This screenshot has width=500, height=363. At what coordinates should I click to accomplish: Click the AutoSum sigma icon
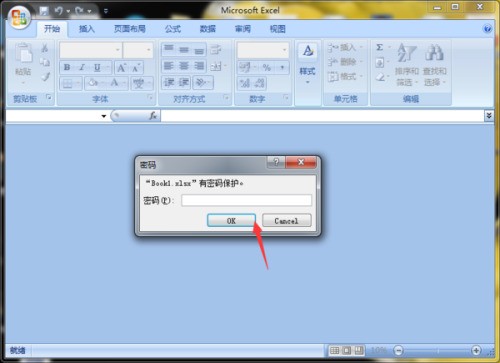point(379,47)
